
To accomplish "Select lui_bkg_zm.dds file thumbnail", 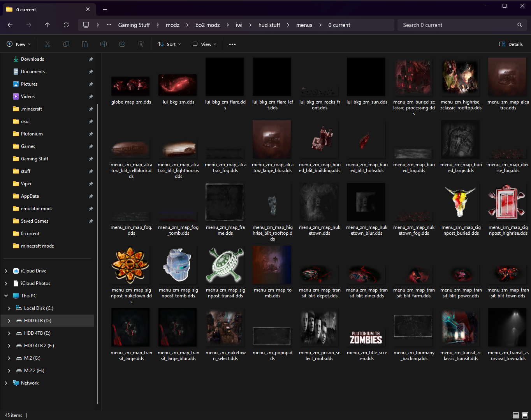I will 178,85.
